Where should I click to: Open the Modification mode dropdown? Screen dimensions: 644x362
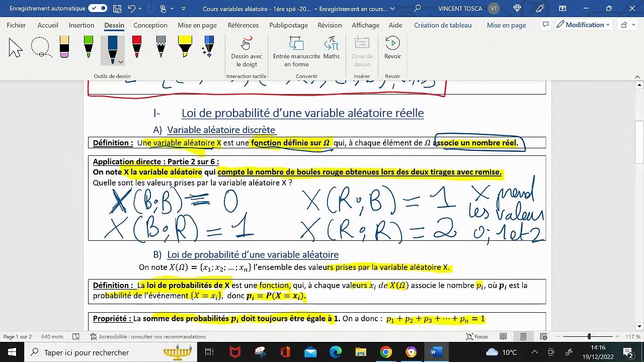pyautogui.click(x=583, y=25)
